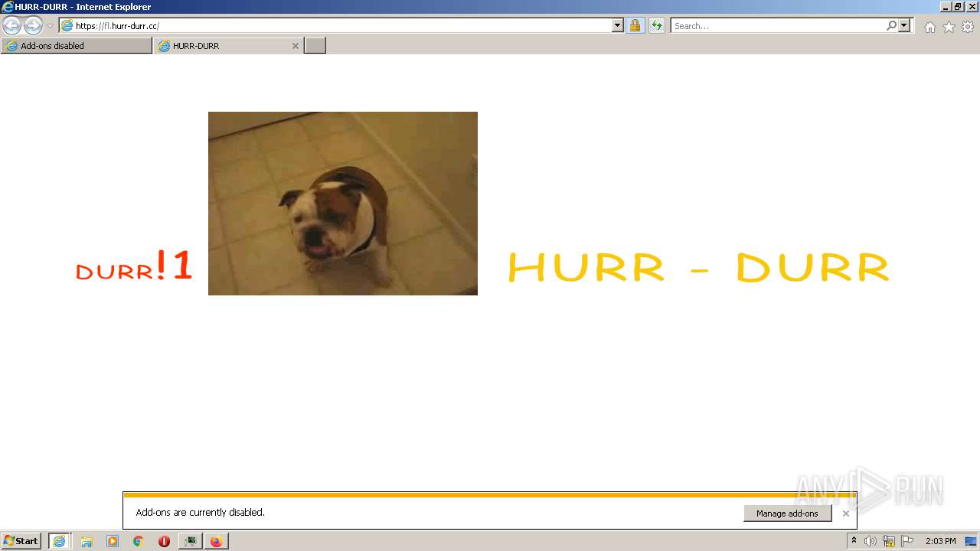Click the yellow HURR - DURR heading
Viewport: 980px width, 551px height.
(x=699, y=267)
